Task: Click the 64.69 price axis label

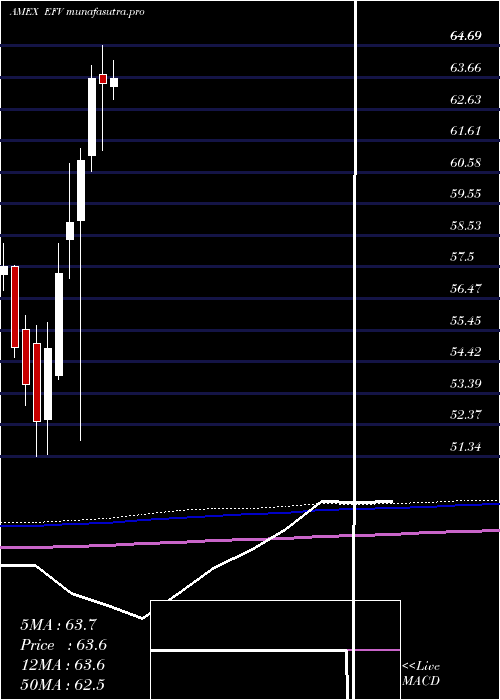Action: click(466, 36)
